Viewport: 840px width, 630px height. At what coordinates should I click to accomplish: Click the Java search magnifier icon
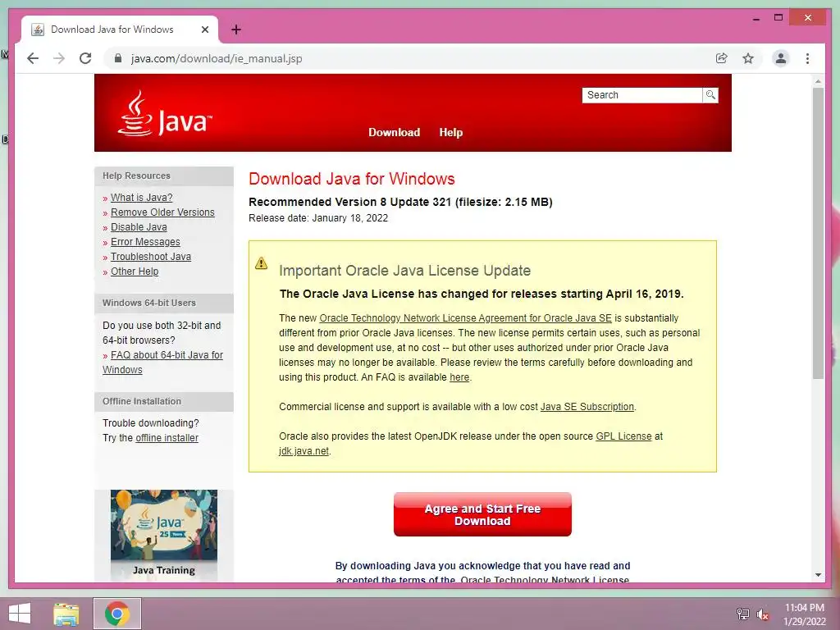point(710,95)
